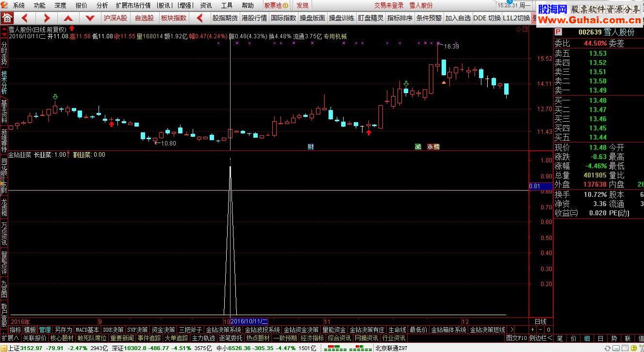Screen dimensions: 644x352
Task: Open 日线 period selector
Action: 540,321
